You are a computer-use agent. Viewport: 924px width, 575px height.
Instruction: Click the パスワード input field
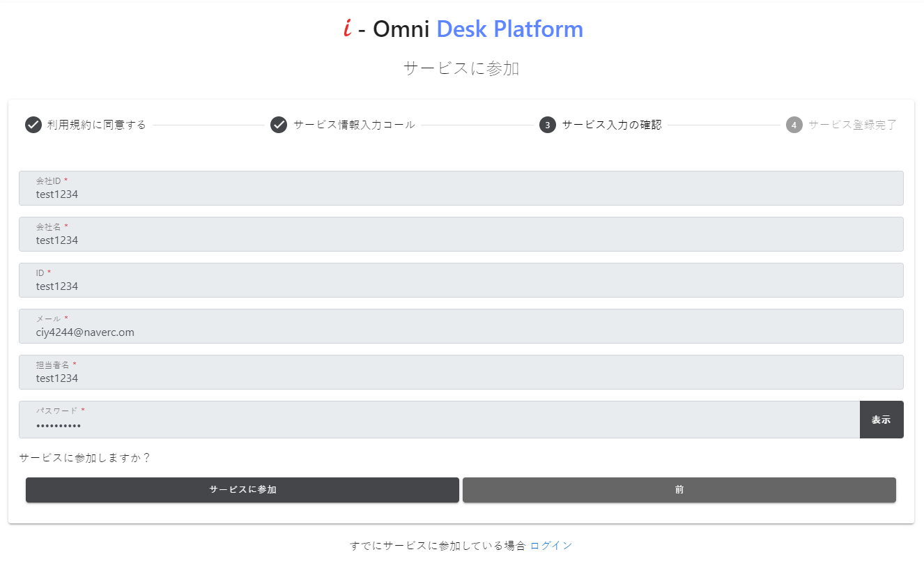pos(439,420)
